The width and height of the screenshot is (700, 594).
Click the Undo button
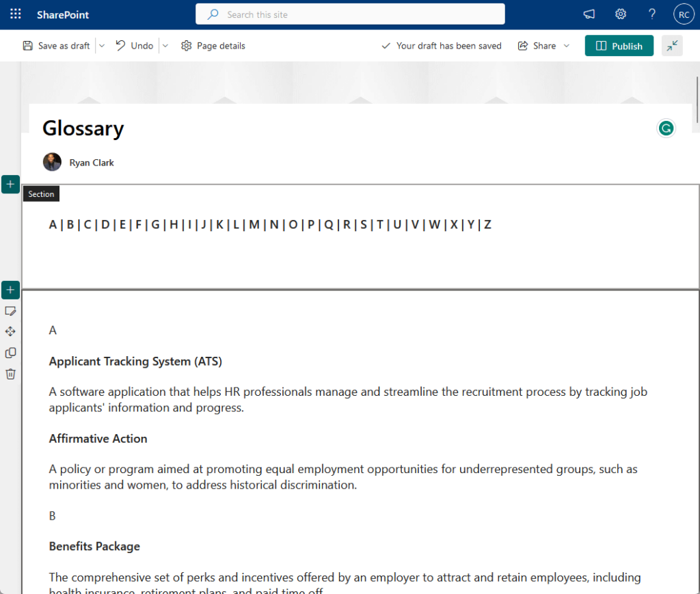pyautogui.click(x=135, y=46)
